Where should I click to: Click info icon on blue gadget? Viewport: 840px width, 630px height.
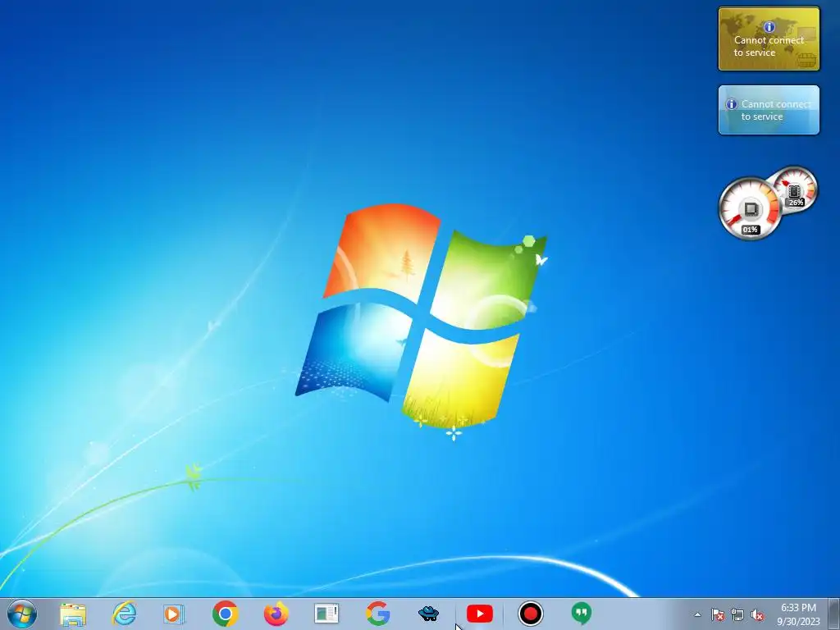coord(731,104)
